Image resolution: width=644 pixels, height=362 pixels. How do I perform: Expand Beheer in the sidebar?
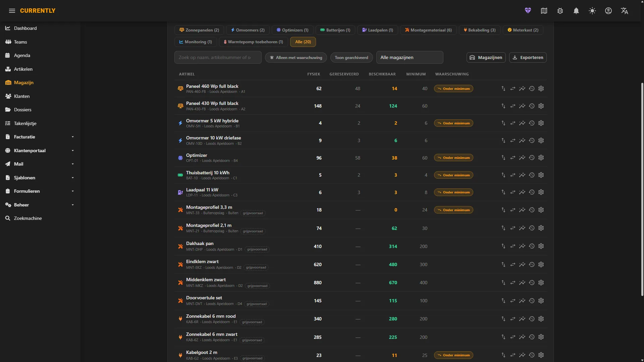[40, 205]
